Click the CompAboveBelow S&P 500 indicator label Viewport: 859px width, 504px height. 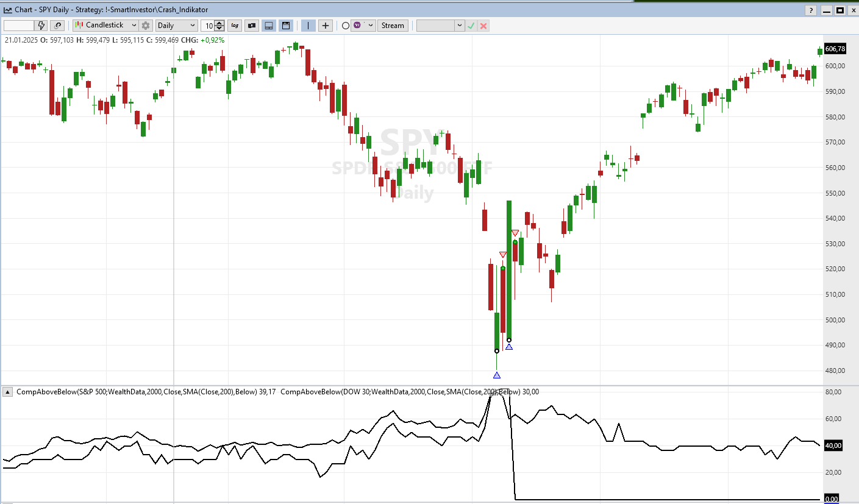pyautogui.click(x=146, y=392)
